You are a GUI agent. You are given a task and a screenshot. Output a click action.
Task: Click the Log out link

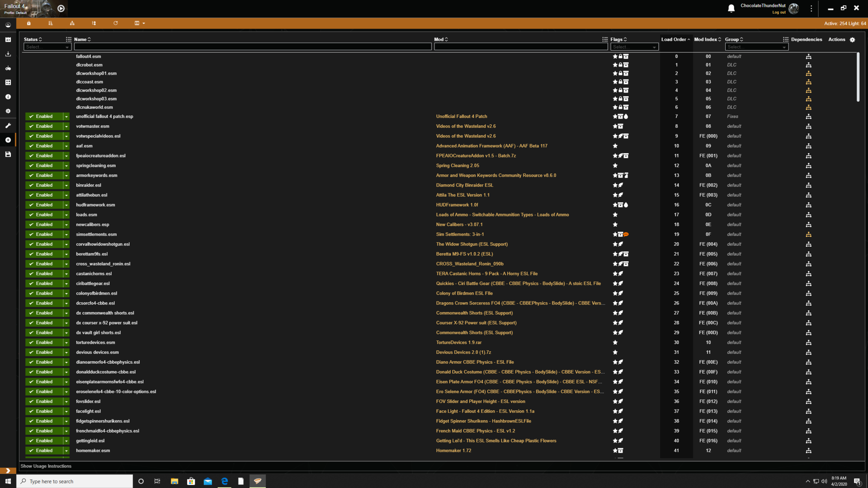click(x=778, y=13)
